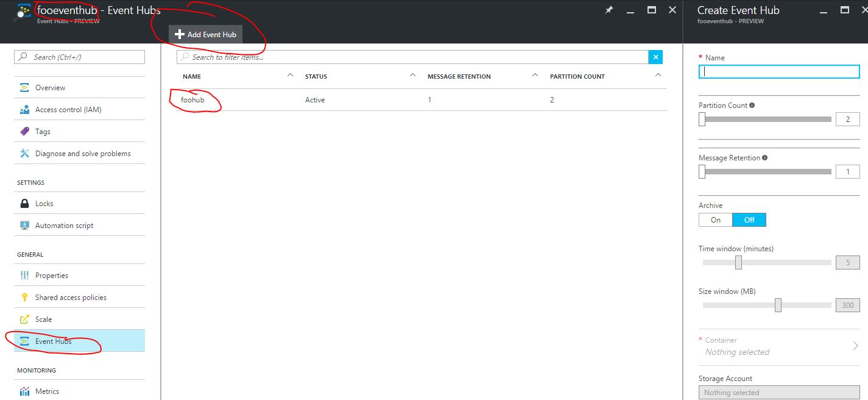Click the purple Tags icon

[x=24, y=132]
